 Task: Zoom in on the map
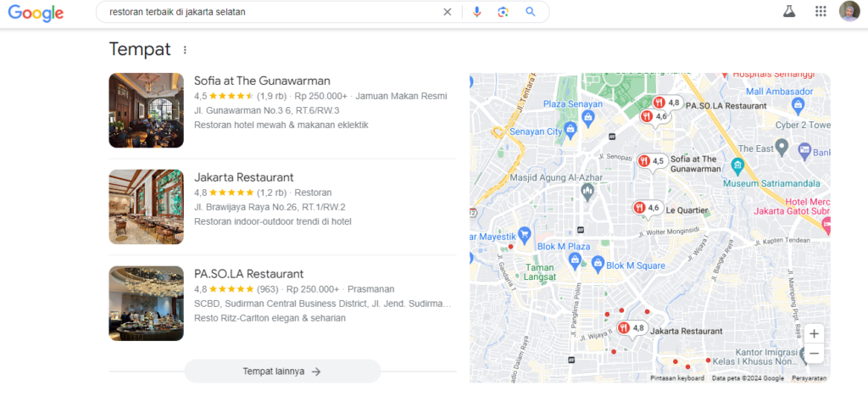click(x=814, y=334)
